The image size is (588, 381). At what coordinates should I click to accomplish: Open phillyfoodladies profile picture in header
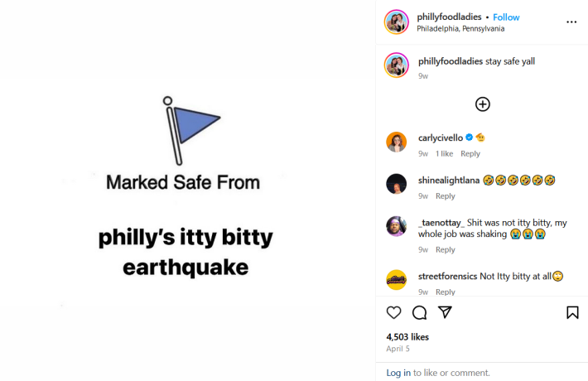[397, 22]
